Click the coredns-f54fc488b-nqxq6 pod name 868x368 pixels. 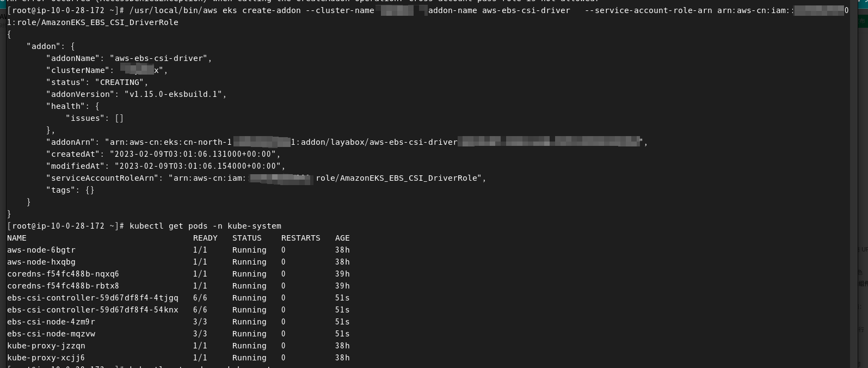(63, 274)
